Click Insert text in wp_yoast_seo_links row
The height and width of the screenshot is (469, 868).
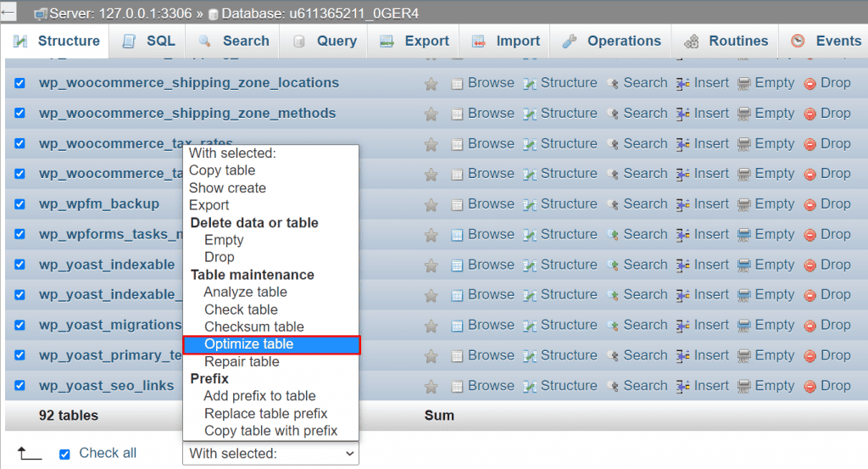tap(711, 386)
